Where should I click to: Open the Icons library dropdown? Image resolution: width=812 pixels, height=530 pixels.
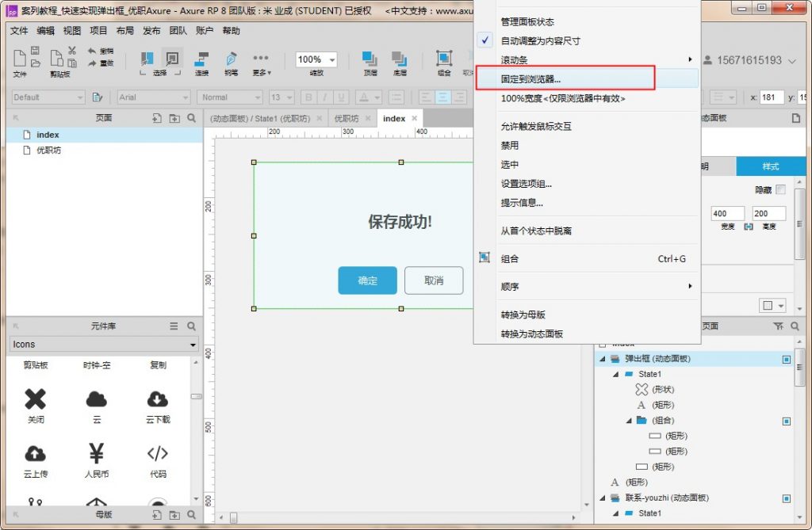tap(104, 345)
